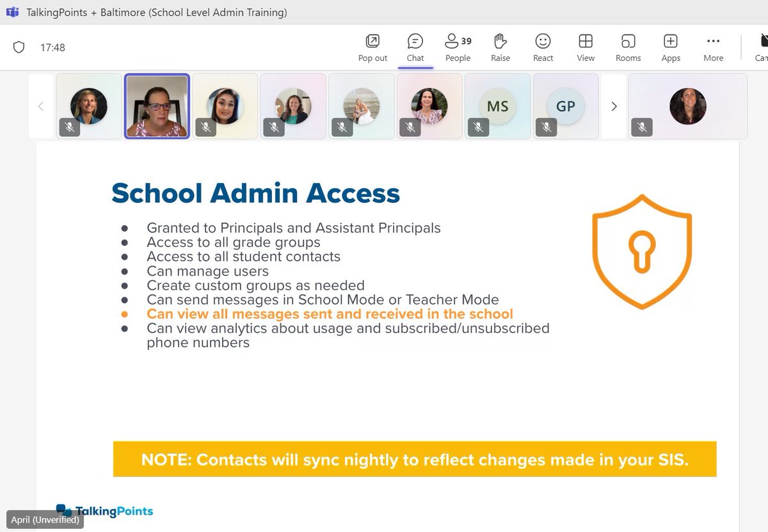This screenshot has height=532, width=768.
Task: Click muted mic icon on fourth participant tile
Action: point(274,127)
